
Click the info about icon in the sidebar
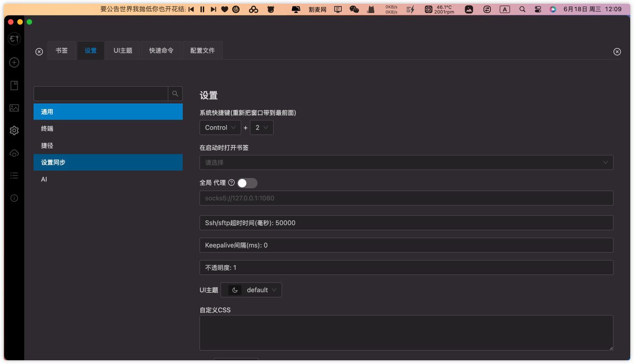click(14, 198)
